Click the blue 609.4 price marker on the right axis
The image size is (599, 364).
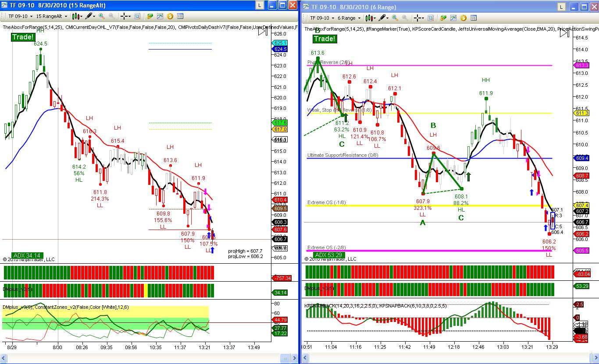tap(581, 158)
